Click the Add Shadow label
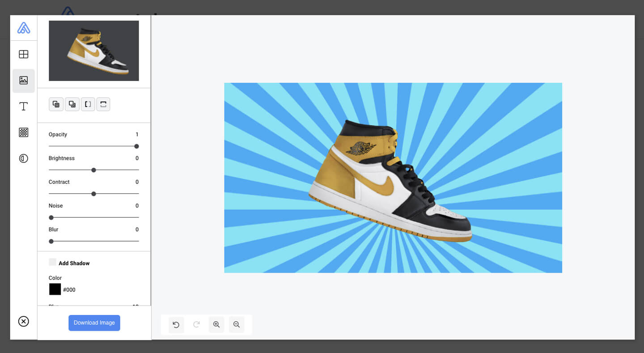The width and height of the screenshot is (644, 353). tap(74, 263)
